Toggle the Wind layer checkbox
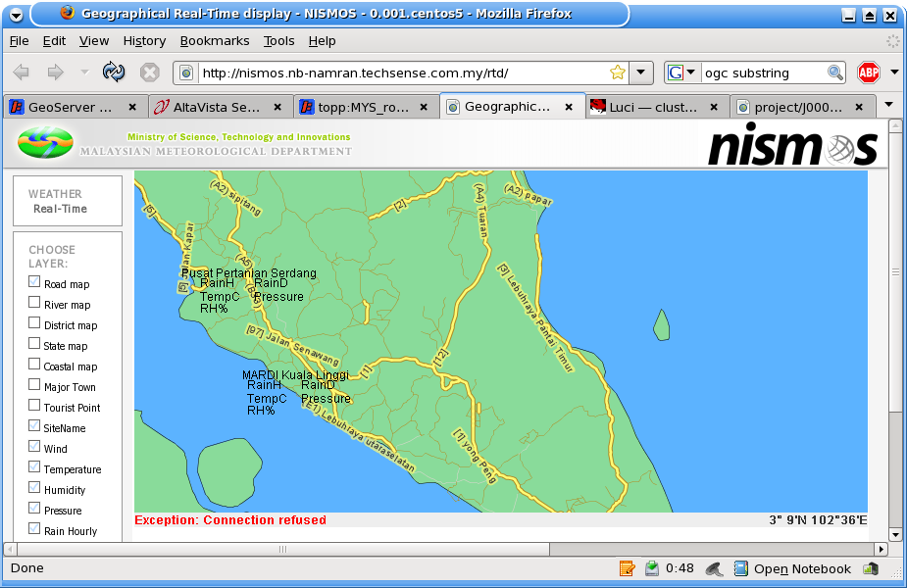This screenshot has height=588, width=907. click(x=34, y=447)
